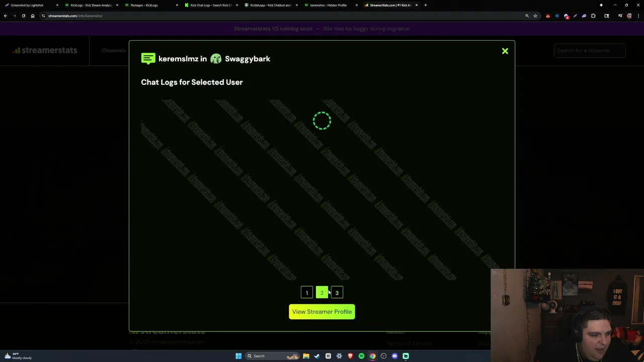The image size is (644, 362).
Task: Switch to the Packages - KickLogz tab
Action: [x=150, y=5]
